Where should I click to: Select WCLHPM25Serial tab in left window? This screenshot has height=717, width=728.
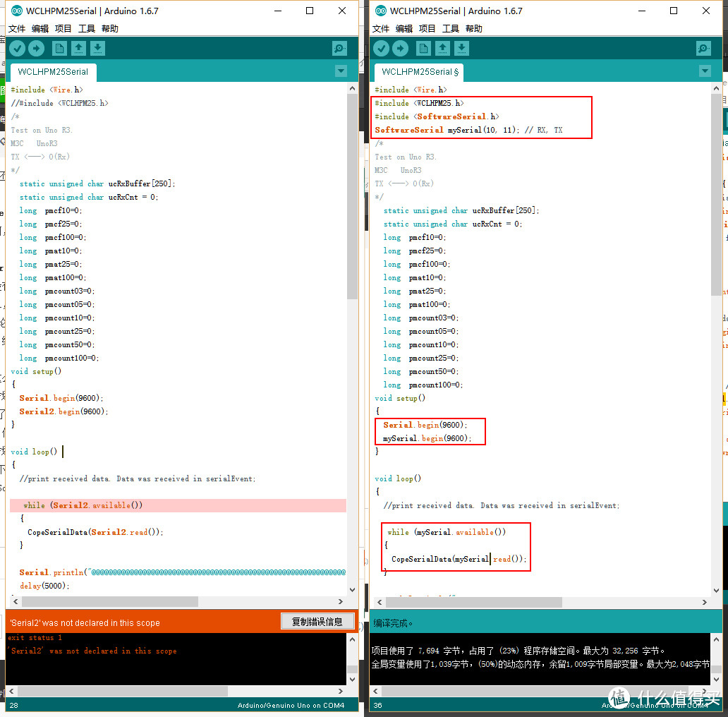(53, 72)
